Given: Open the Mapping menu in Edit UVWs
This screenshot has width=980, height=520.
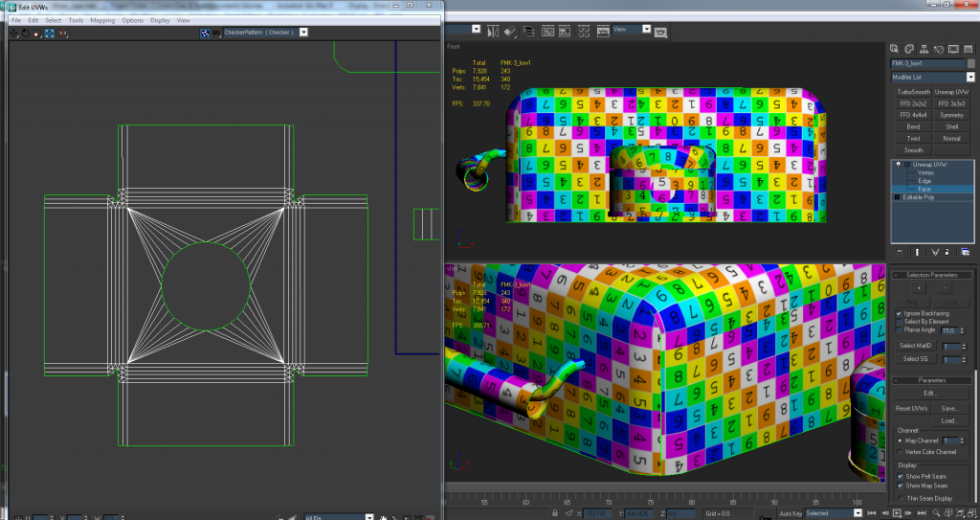Looking at the screenshot, I should tap(101, 20).
